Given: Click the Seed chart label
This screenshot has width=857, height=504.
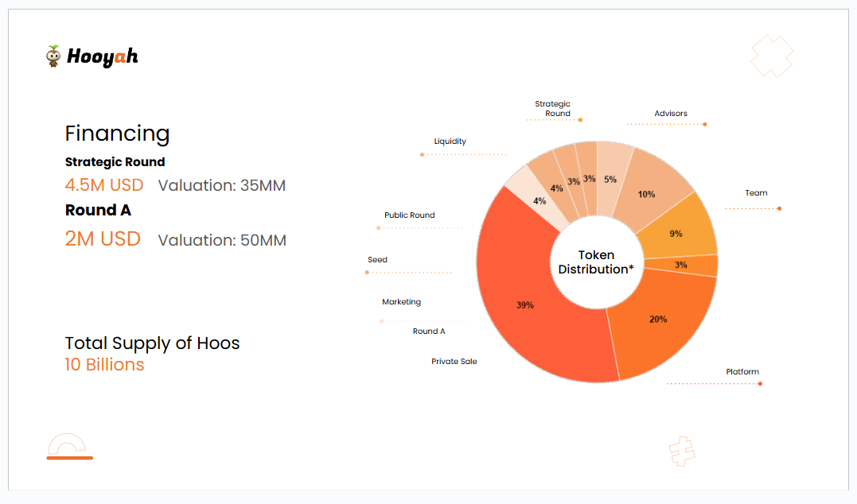Looking at the screenshot, I should coord(377,260).
